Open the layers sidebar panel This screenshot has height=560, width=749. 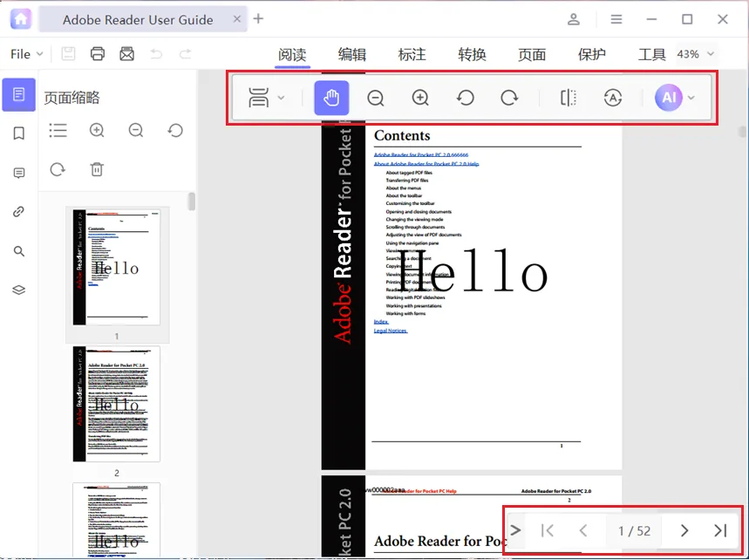[x=18, y=290]
